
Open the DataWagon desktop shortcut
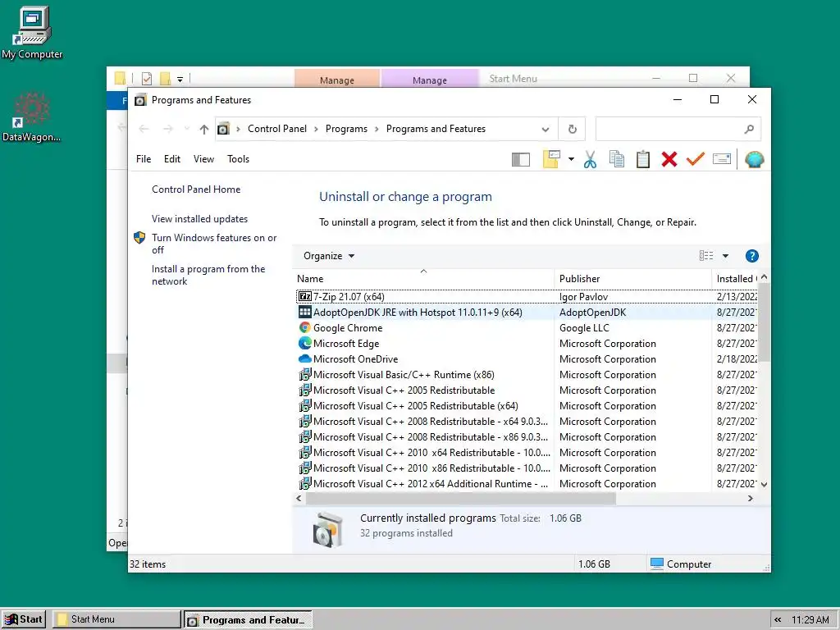(32, 116)
